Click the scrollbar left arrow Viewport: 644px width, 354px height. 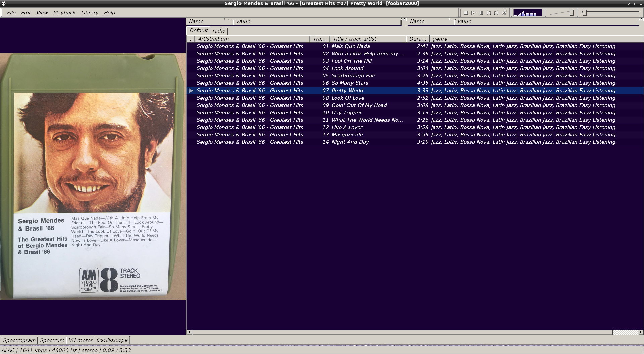pyautogui.click(x=189, y=332)
